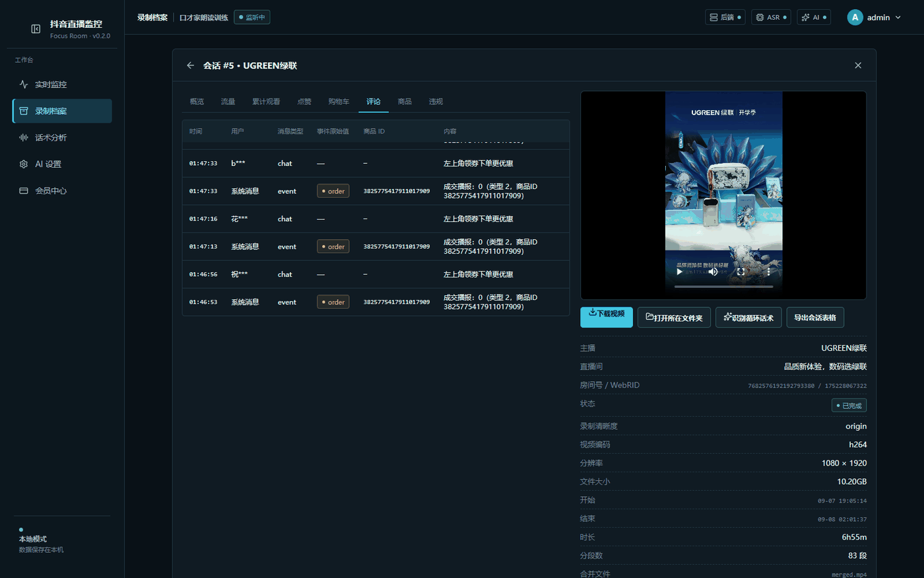Viewport: 924px width, 578px height.
Task: Click the 后端 status indicator
Action: click(x=725, y=17)
